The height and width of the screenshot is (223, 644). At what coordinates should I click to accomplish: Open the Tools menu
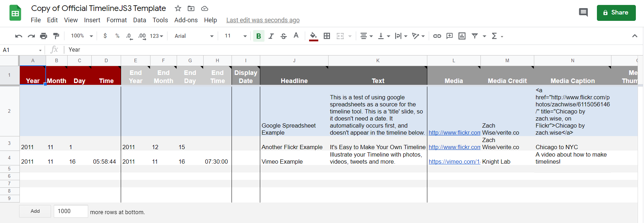pyautogui.click(x=160, y=20)
